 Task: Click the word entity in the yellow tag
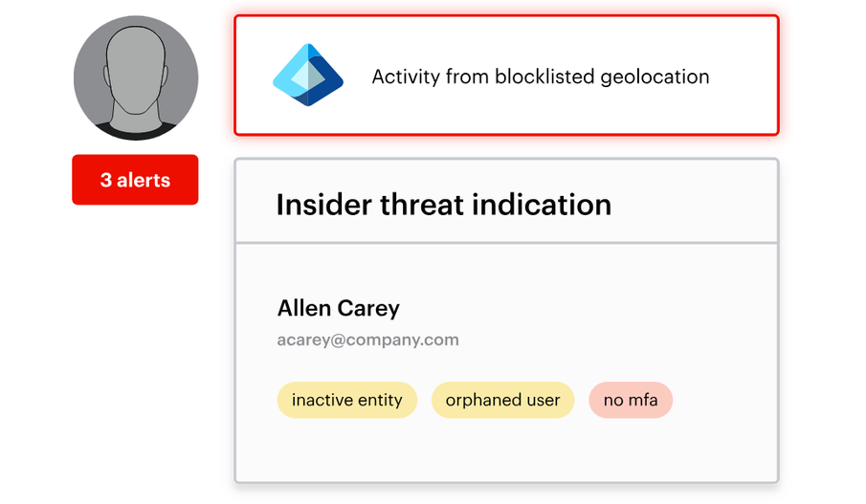pos(379,400)
